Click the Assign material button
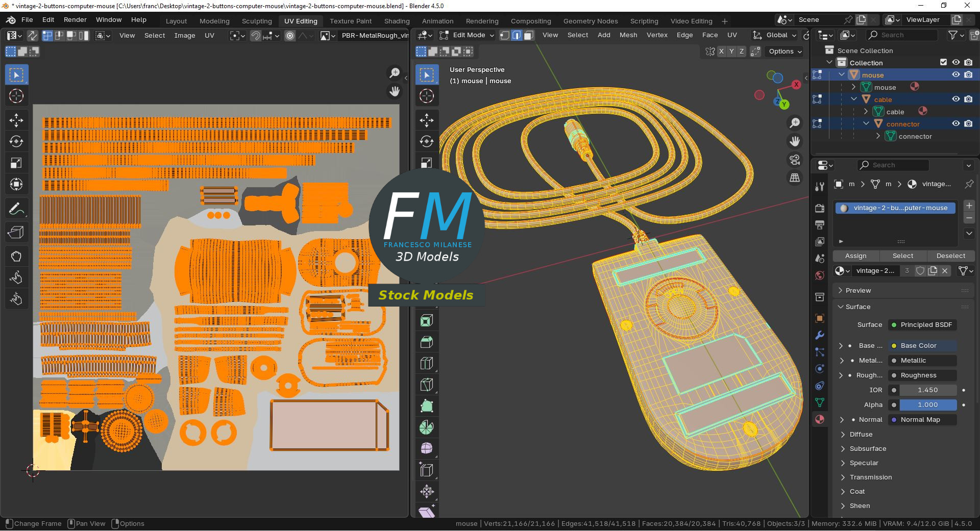Viewport: 980px width, 531px height. tap(855, 256)
